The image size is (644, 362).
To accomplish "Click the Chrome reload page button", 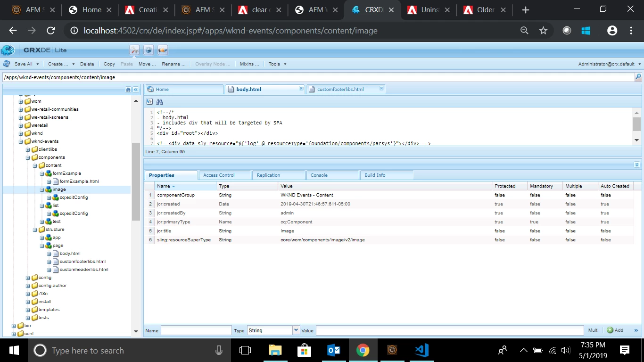I will [51, 31].
